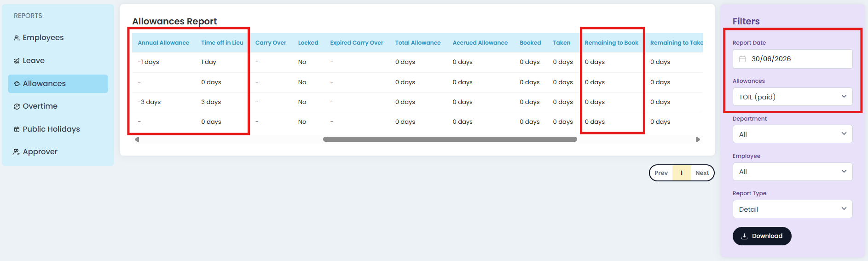Select Allowances in the reports menu
The height and width of the screenshot is (261, 868).
point(58,84)
